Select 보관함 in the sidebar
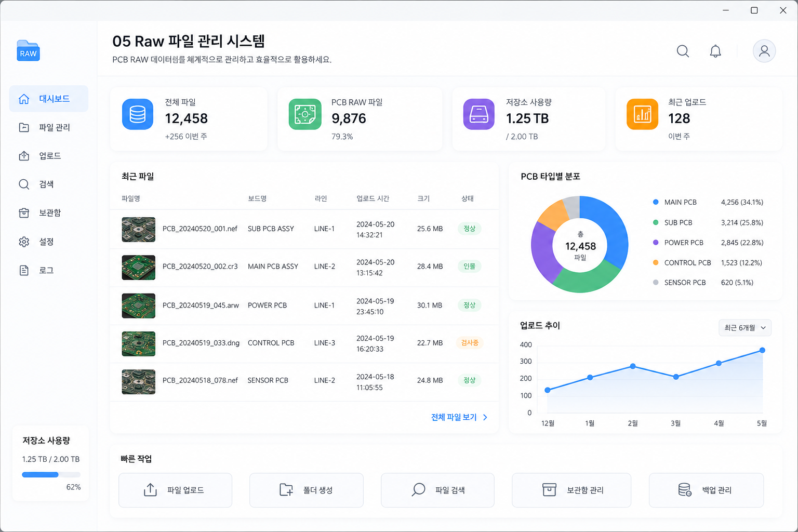 49,213
